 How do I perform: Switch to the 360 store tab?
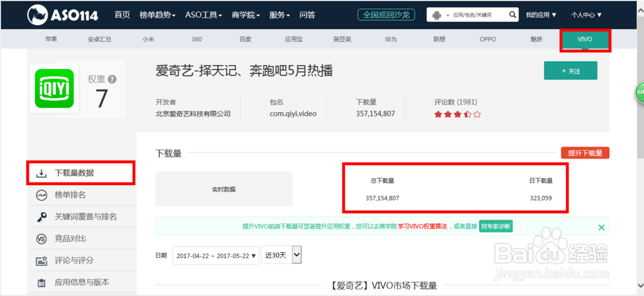point(196,39)
